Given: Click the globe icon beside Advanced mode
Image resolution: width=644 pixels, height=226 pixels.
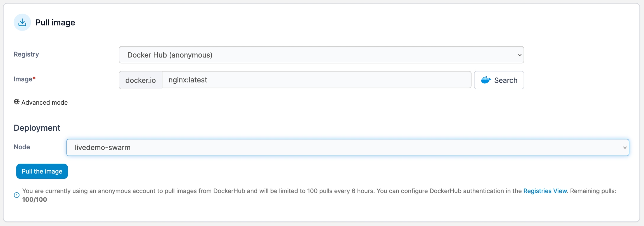Looking at the screenshot, I should tap(17, 102).
